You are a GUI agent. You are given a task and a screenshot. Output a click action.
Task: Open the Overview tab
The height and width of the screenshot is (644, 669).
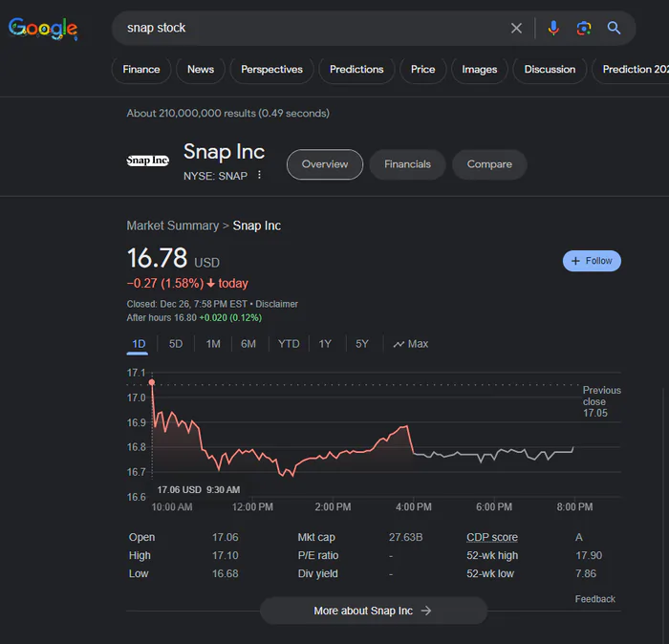pos(325,164)
